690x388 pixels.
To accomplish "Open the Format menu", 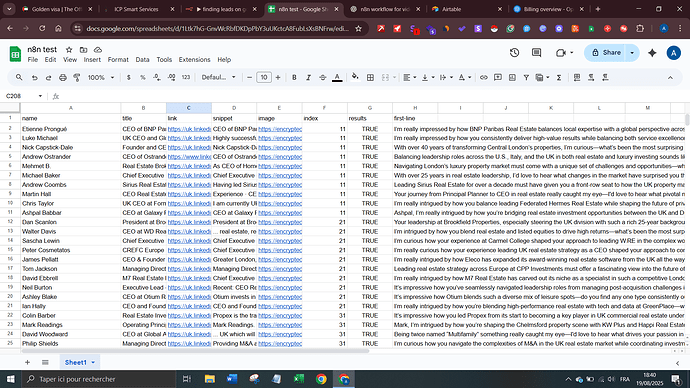I will coord(118,60).
